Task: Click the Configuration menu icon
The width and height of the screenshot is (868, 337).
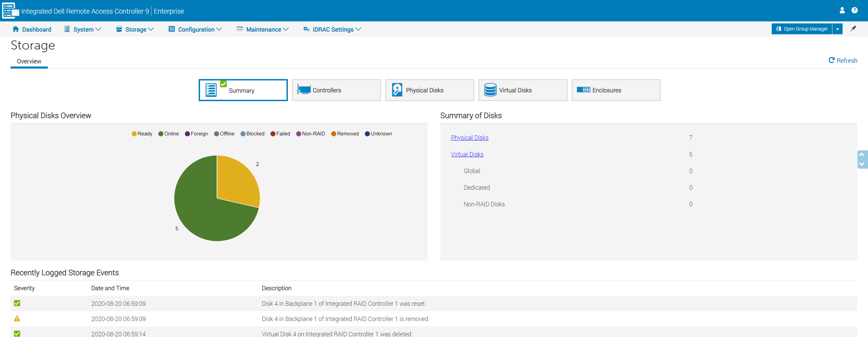Action: pos(172,29)
